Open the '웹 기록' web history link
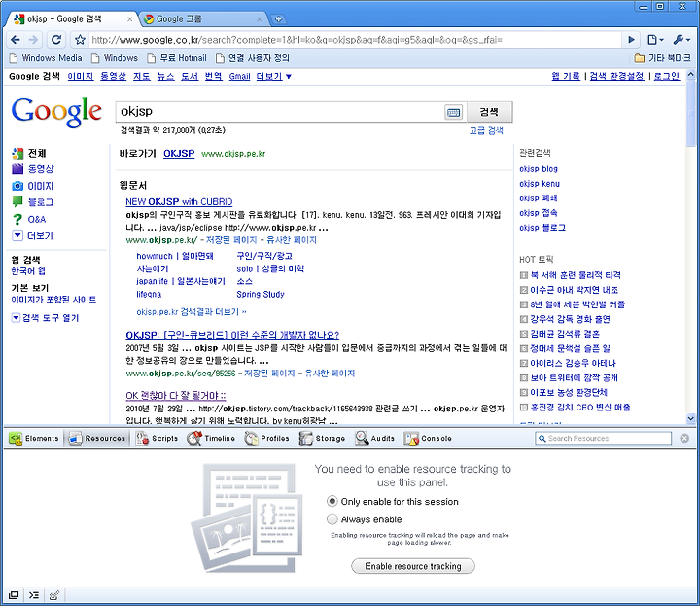 (x=566, y=77)
